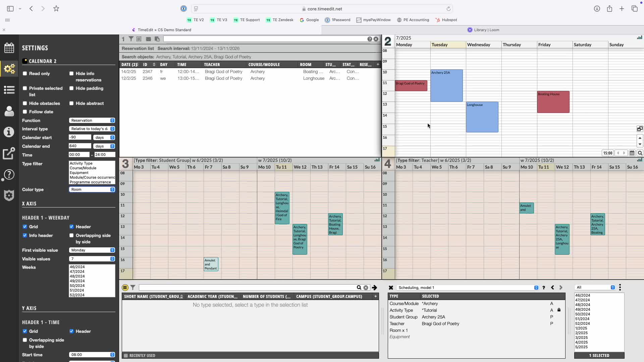This screenshot has width=644, height=362.
Task: Click the Calendar start value field
Action: coord(80,137)
